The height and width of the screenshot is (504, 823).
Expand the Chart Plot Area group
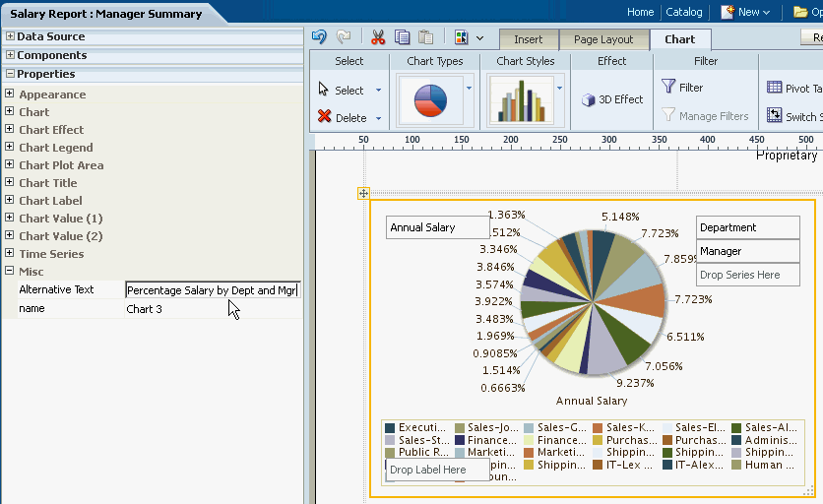point(9,163)
